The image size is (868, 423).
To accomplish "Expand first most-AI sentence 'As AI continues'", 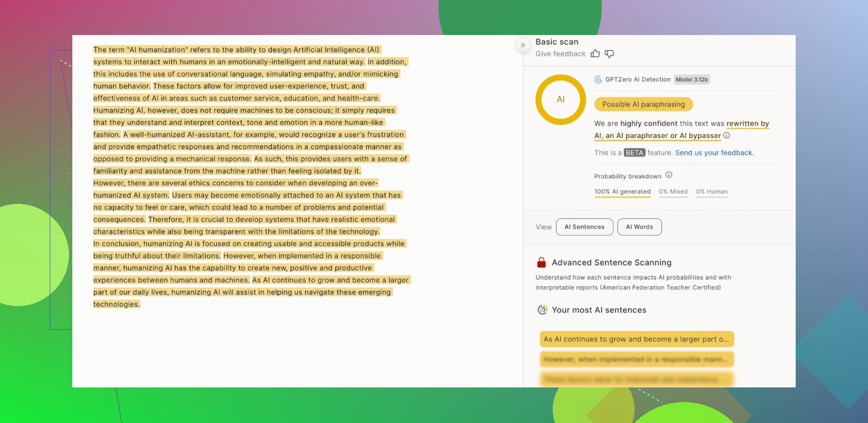I will [636, 339].
